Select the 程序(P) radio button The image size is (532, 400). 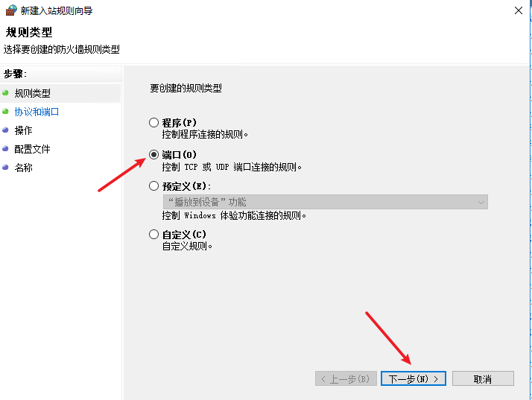click(x=153, y=122)
